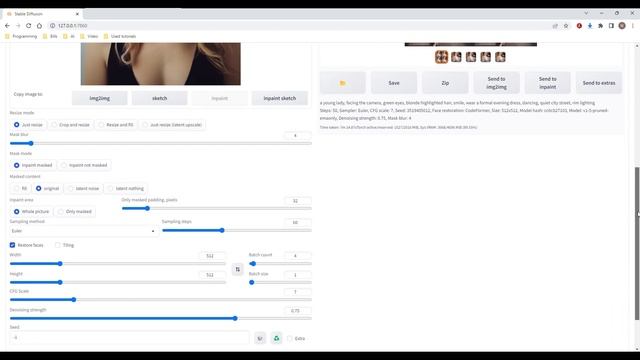Click the Denoising strength value field

(x=298, y=311)
